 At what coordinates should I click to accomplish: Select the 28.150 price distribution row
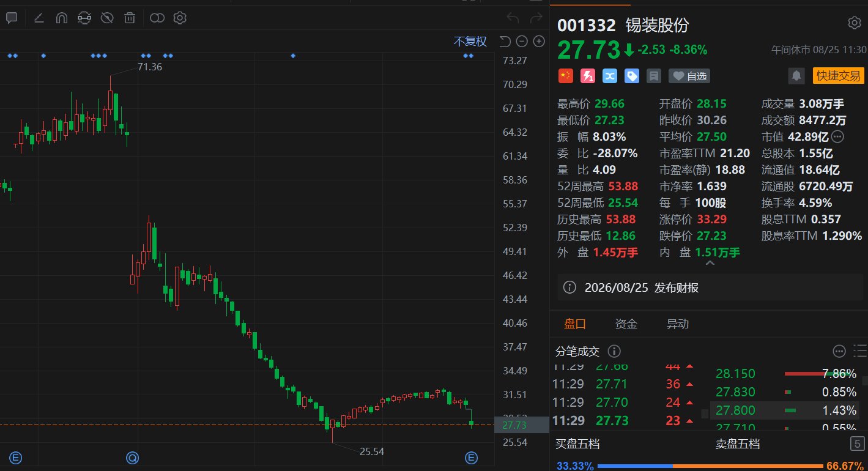pyautogui.click(x=786, y=374)
